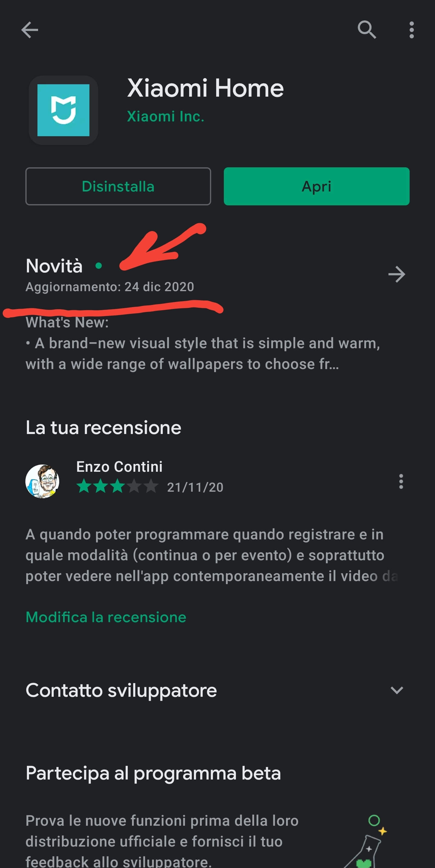This screenshot has width=435, height=868.
Task: Open the What's New changelog text
Action: pos(203,343)
